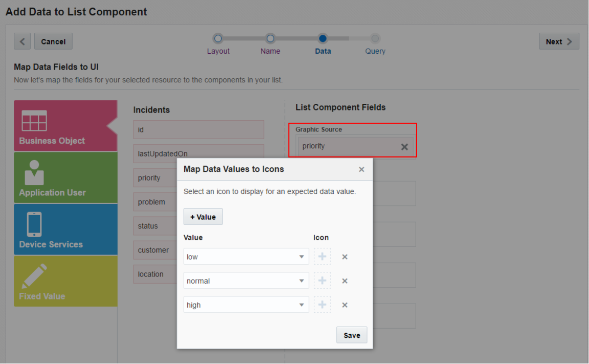Add an icon for the high value
This screenshot has height=364, width=589.
[x=322, y=305]
